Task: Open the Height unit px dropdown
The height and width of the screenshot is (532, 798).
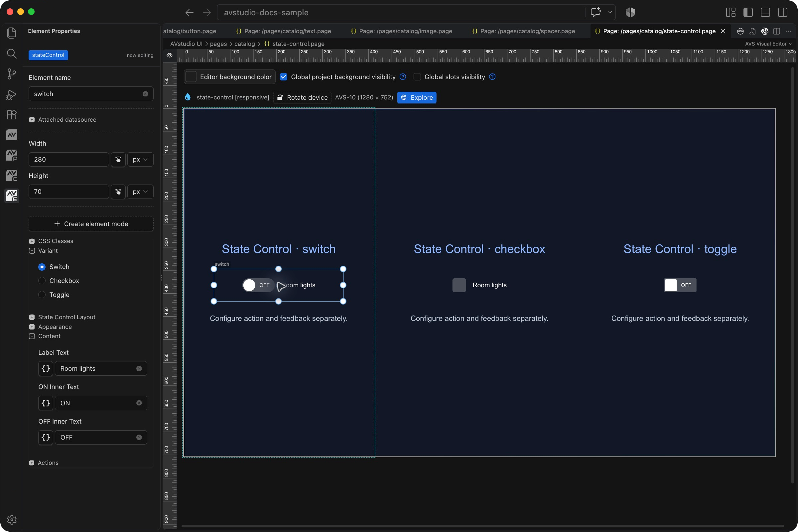Action: 140,192
